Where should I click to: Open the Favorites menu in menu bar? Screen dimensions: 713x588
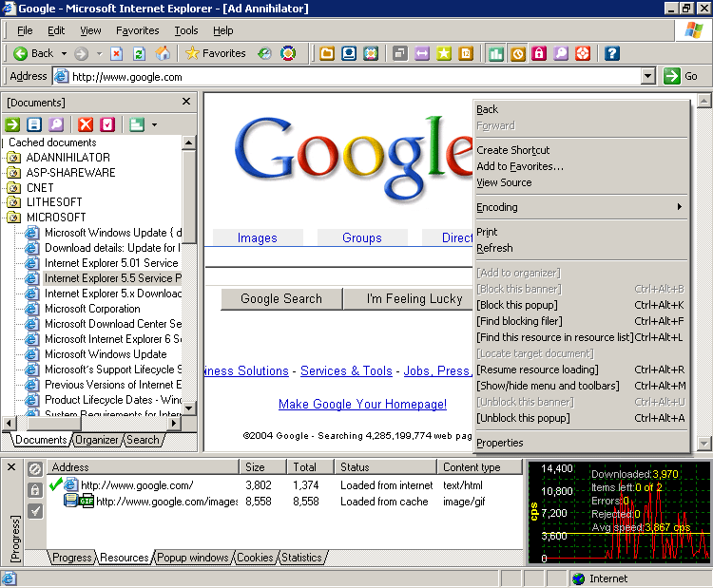click(137, 30)
